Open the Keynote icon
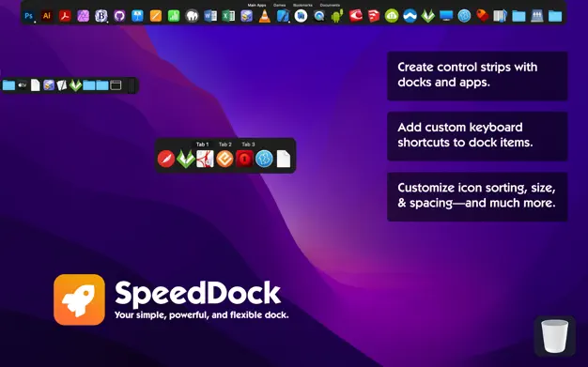Image resolution: width=588 pixels, height=367 pixels. pyautogui.click(x=138, y=16)
